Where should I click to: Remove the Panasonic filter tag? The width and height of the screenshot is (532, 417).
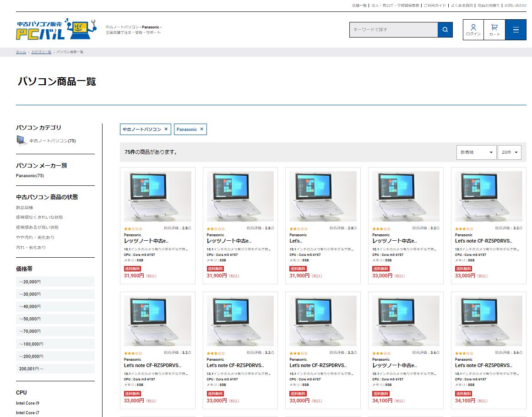(x=201, y=129)
